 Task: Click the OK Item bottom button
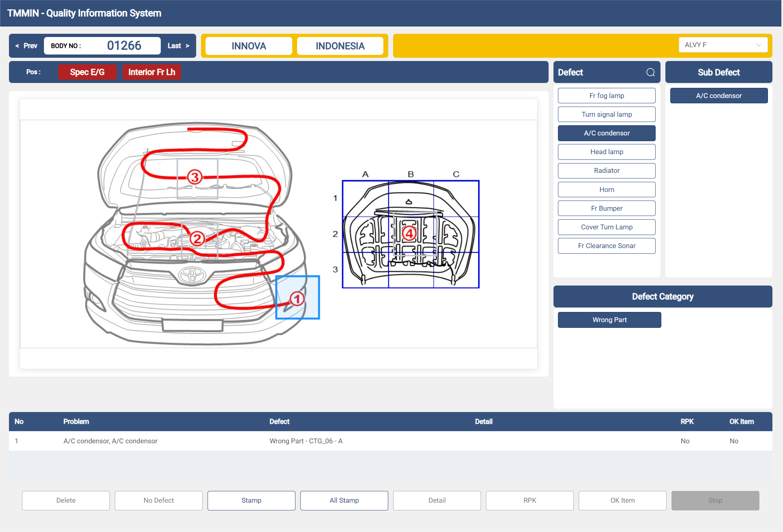(623, 500)
